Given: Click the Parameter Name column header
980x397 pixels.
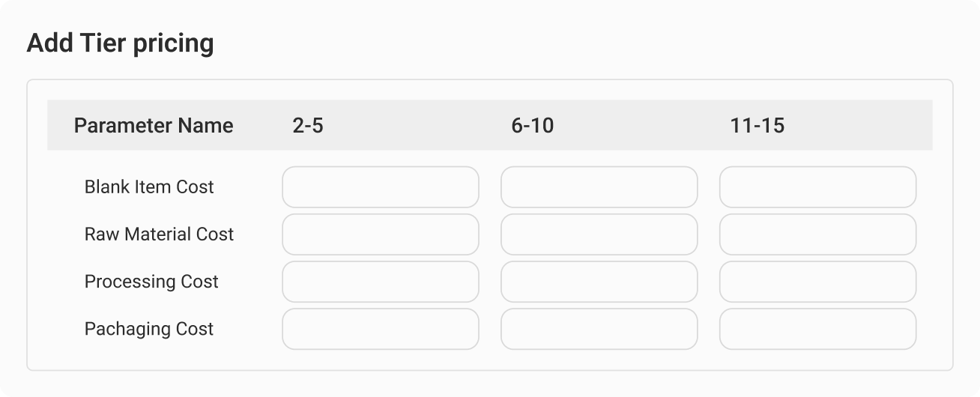Looking at the screenshot, I should click(x=154, y=126).
